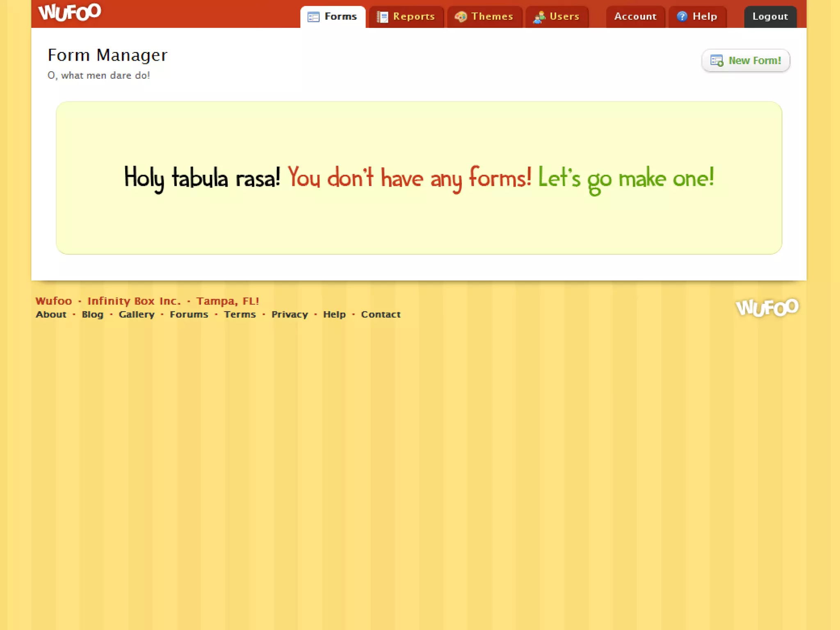Go to Forums in footer
Viewport: 840px width, 630px height.
pos(189,315)
